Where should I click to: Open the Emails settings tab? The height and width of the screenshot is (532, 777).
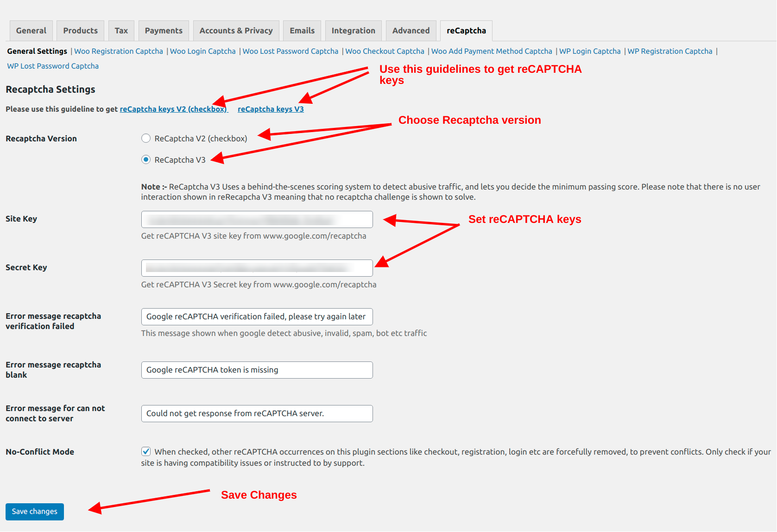(x=302, y=30)
